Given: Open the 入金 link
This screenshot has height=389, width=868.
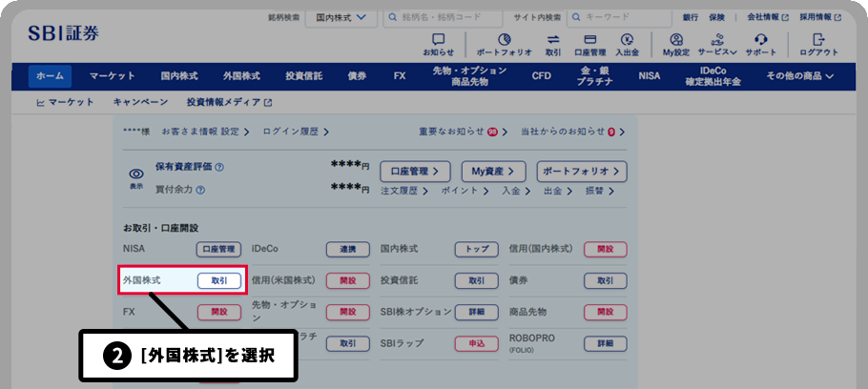Looking at the screenshot, I should coord(516,191).
